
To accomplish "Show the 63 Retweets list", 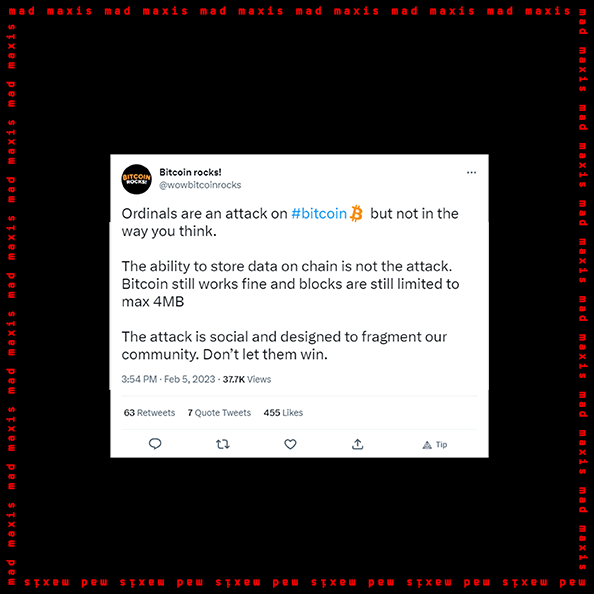I will pos(149,413).
